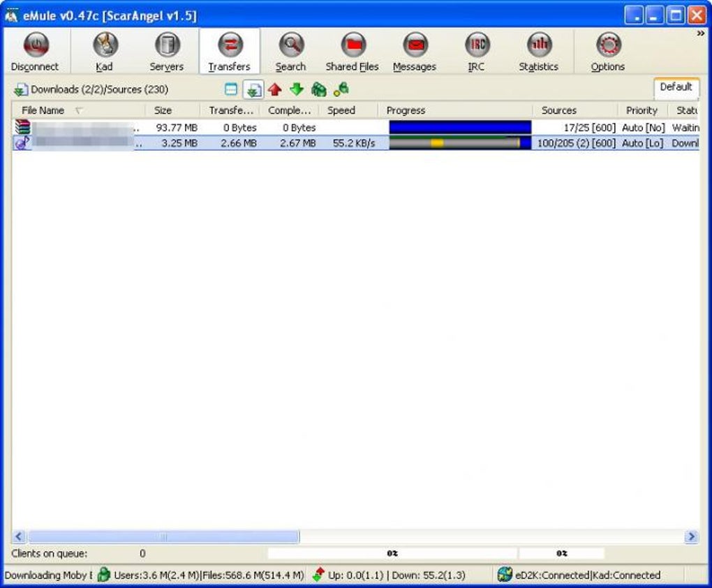Sort by the Transfe... column header
712x588 pixels.
point(230,110)
